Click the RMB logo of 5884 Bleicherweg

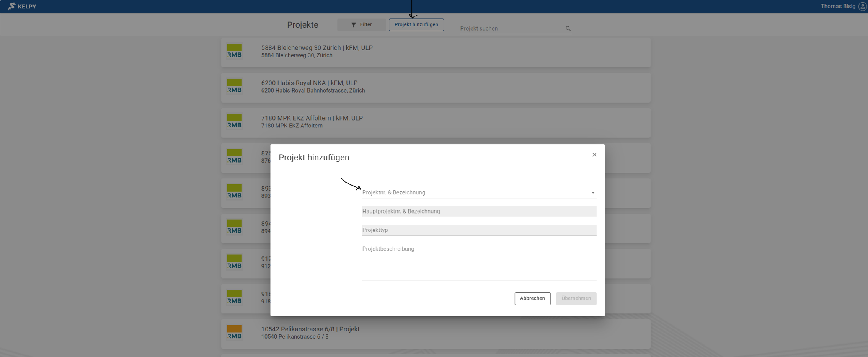[234, 51]
